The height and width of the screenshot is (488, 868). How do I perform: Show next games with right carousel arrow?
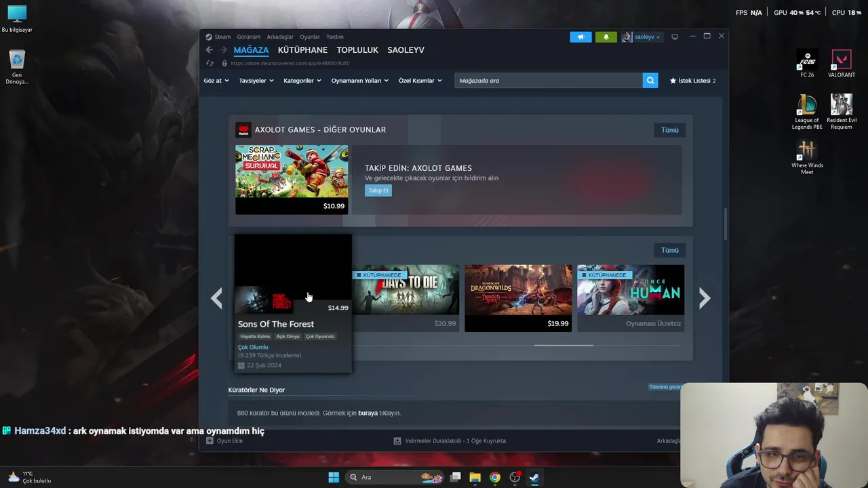705,298
